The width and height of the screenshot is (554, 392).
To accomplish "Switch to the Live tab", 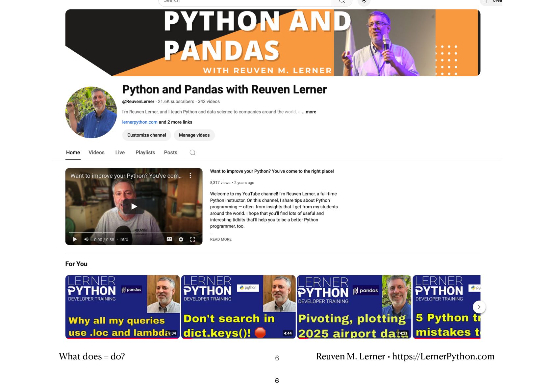I will (x=120, y=152).
